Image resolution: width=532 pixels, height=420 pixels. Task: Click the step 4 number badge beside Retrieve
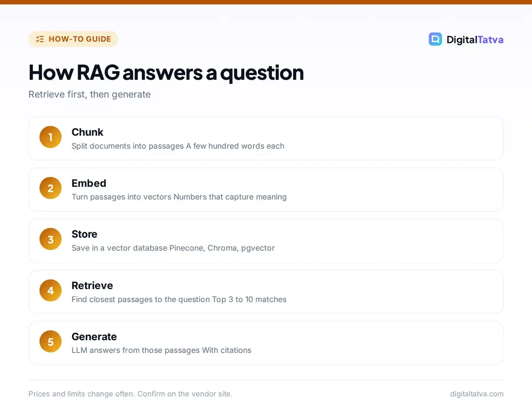tap(51, 290)
